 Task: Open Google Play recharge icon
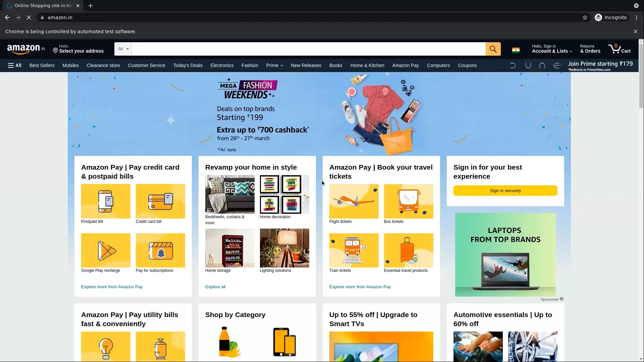click(106, 250)
